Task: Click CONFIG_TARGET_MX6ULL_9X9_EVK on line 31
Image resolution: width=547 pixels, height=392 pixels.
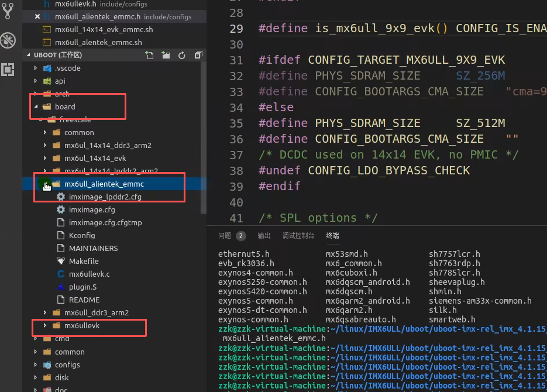Action: [x=407, y=60]
